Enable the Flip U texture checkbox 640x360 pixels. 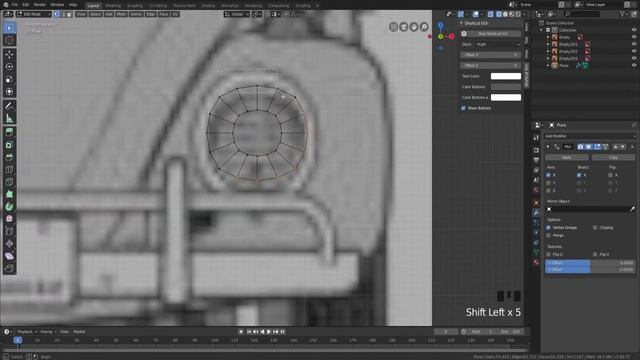[549, 254]
